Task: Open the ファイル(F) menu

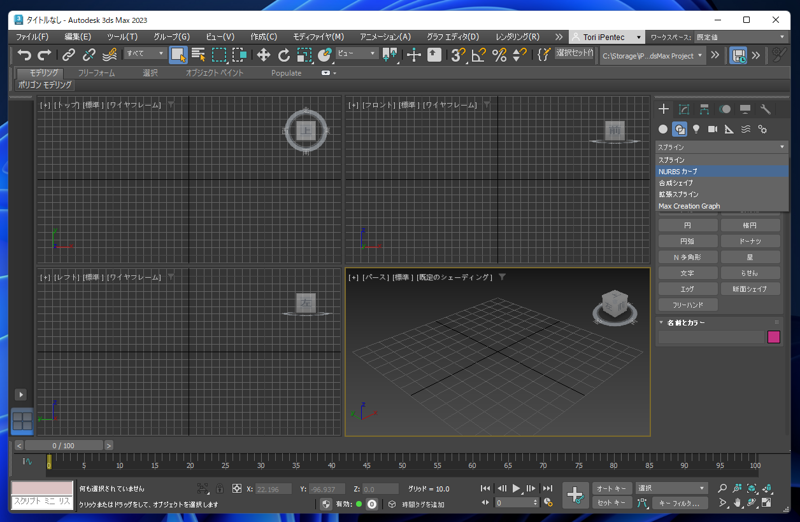Action: [x=32, y=37]
